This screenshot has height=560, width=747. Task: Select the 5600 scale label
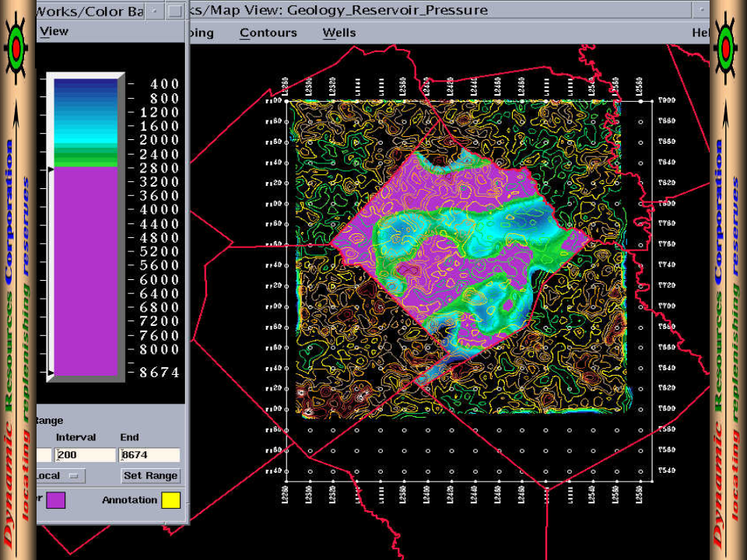(160, 265)
